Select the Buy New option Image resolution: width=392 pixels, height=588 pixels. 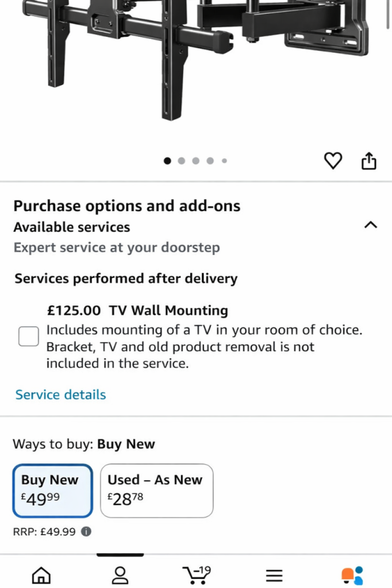(52, 490)
